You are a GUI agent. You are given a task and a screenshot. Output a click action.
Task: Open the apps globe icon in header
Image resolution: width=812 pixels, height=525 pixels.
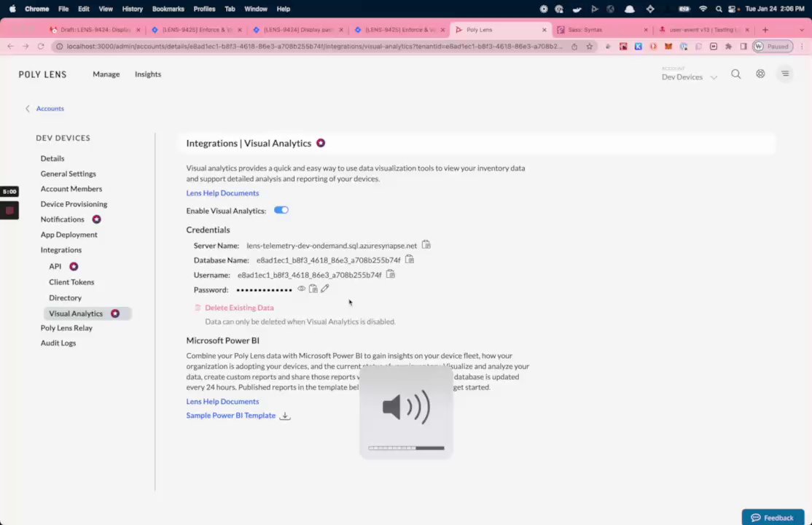(760, 74)
